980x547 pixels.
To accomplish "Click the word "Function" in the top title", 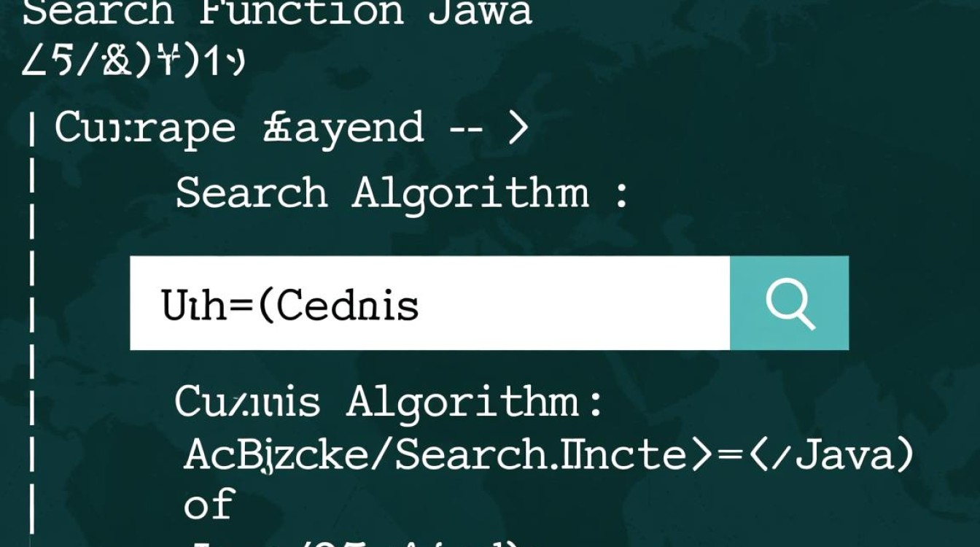I will (301, 12).
